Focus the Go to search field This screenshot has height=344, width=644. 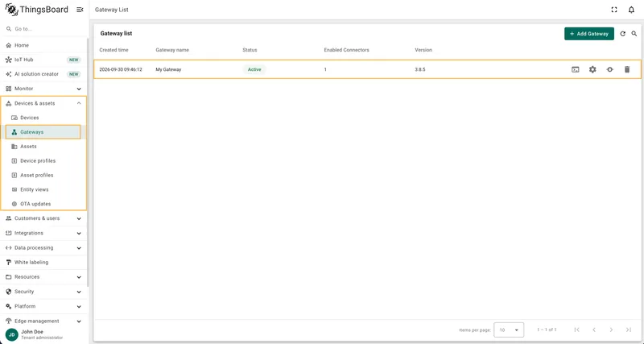click(44, 29)
